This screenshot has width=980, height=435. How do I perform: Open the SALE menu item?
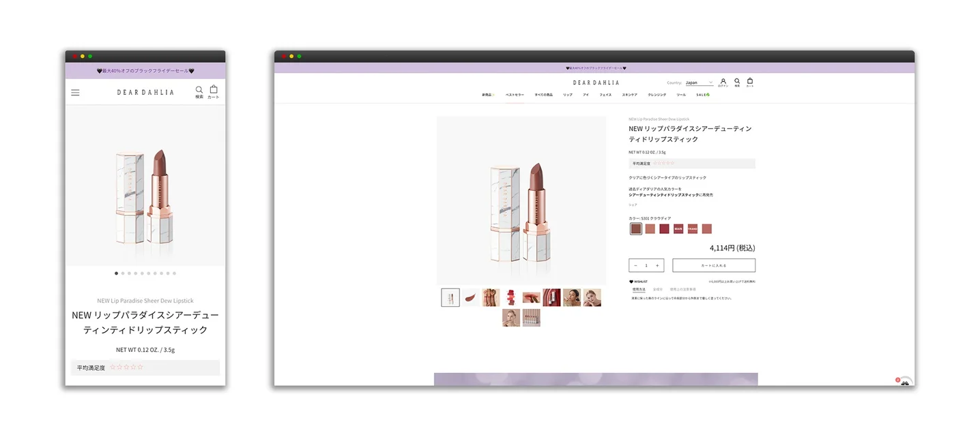click(x=703, y=95)
